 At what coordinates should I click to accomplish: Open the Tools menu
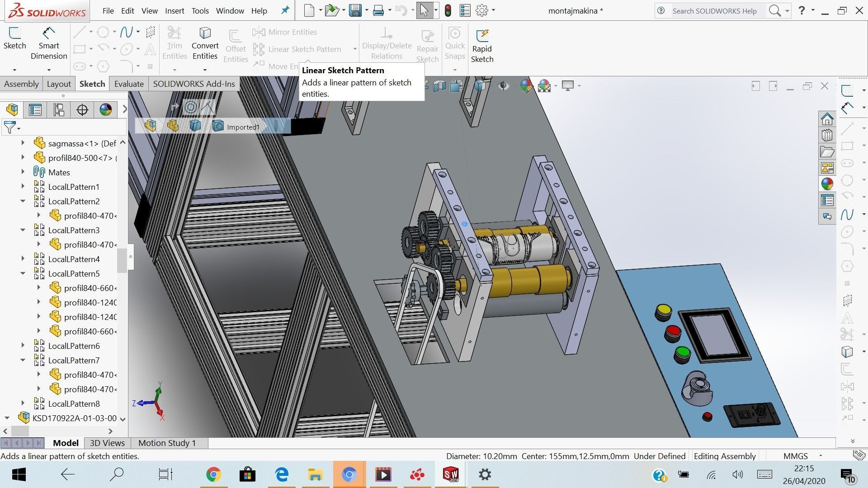(200, 10)
